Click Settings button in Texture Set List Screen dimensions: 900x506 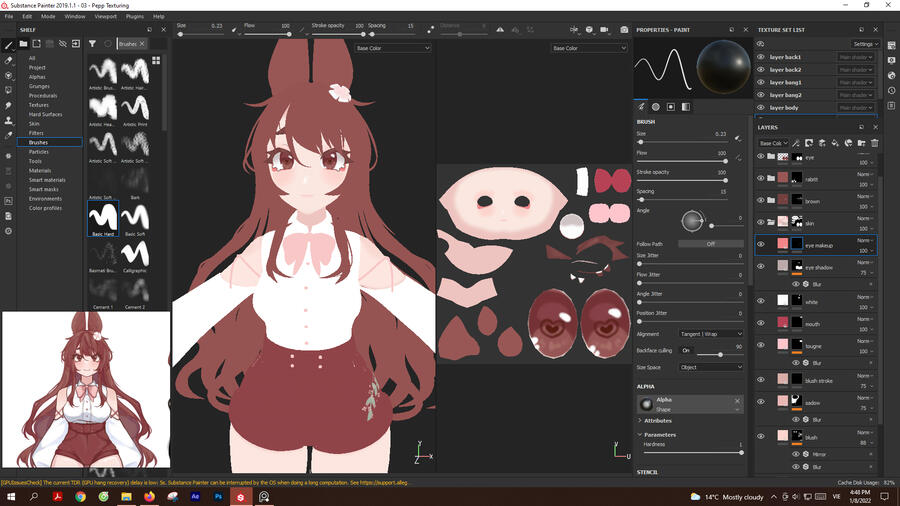tap(864, 44)
